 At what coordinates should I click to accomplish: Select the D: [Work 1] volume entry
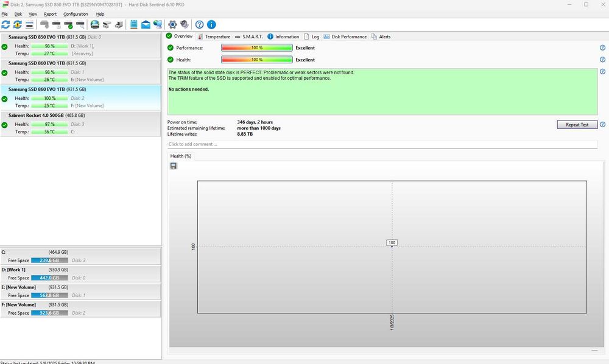[80, 273]
